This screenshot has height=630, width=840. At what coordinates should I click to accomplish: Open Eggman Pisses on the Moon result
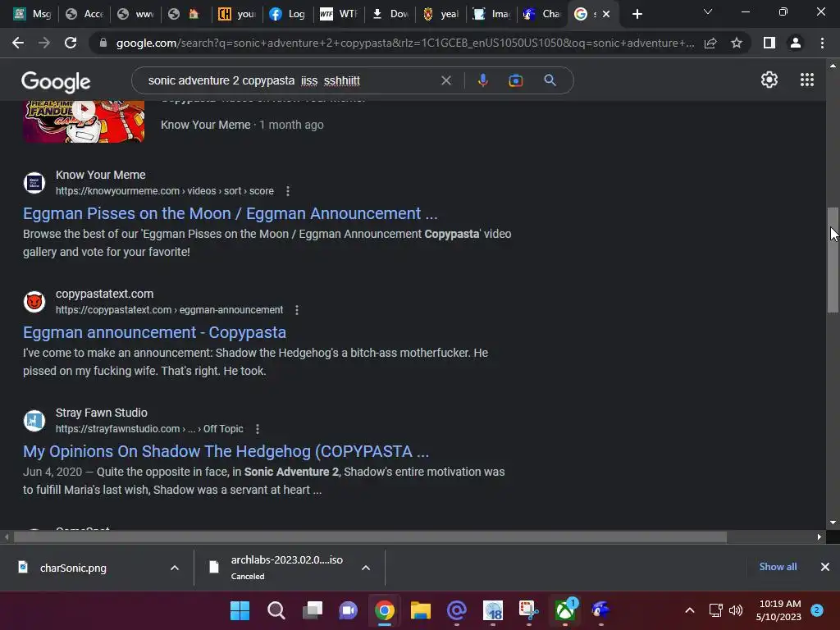click(x=231, y=214)
